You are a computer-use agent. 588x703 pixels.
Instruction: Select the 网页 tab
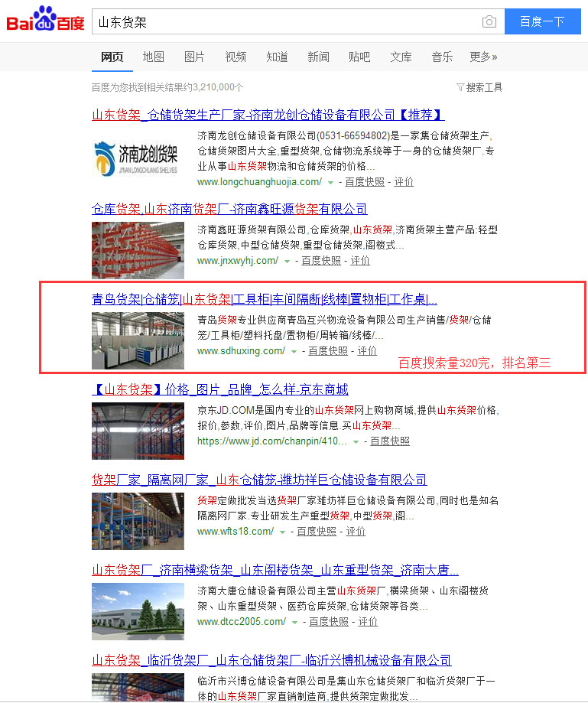click(x=112, y=57)
